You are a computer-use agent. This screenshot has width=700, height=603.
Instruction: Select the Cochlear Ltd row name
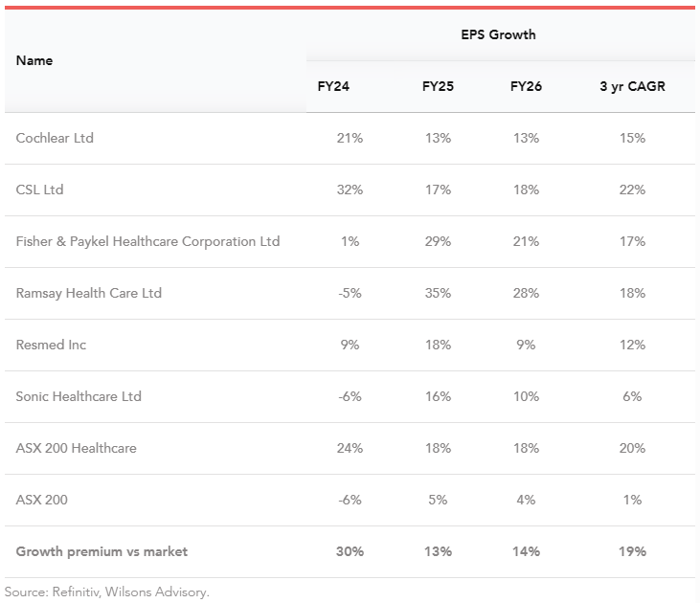55,138
